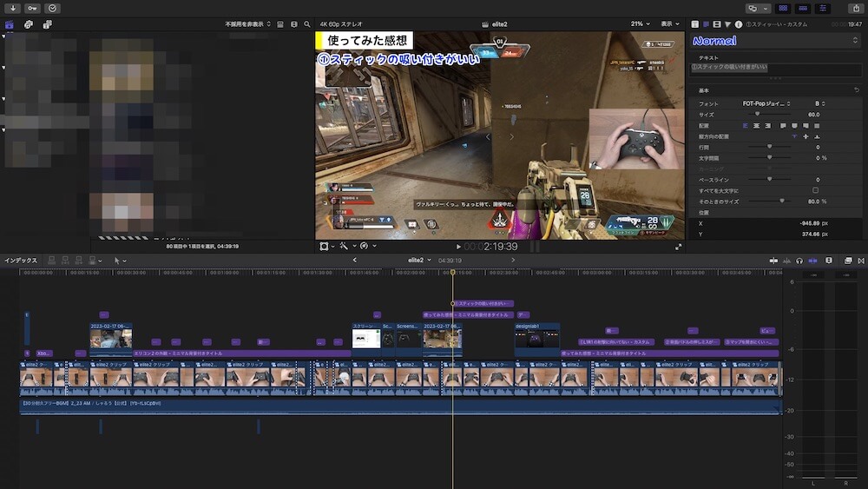Click the append clip edit button
The width and height of the screenshot is (868, 489).
click(79, 261)
